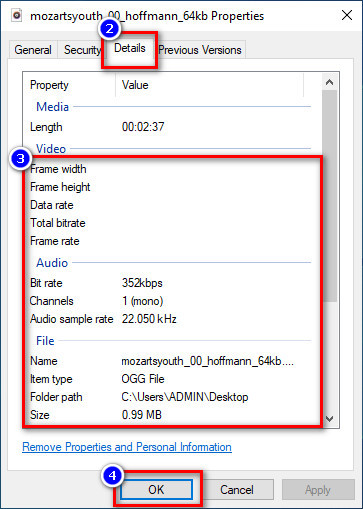Click the 352kbps value
The width and height of the screenshot is (363, 509).
142,283
